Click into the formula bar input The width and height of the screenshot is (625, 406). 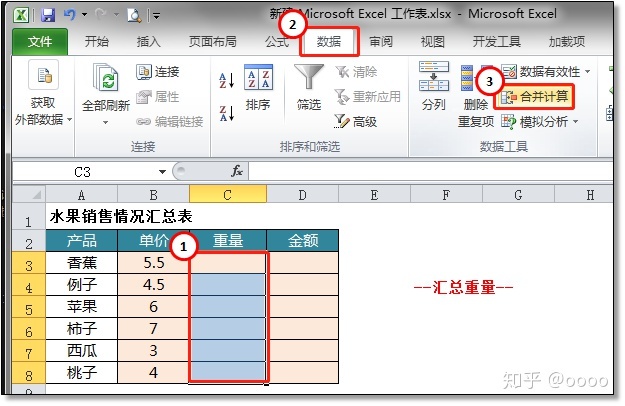tap(430, 172)
